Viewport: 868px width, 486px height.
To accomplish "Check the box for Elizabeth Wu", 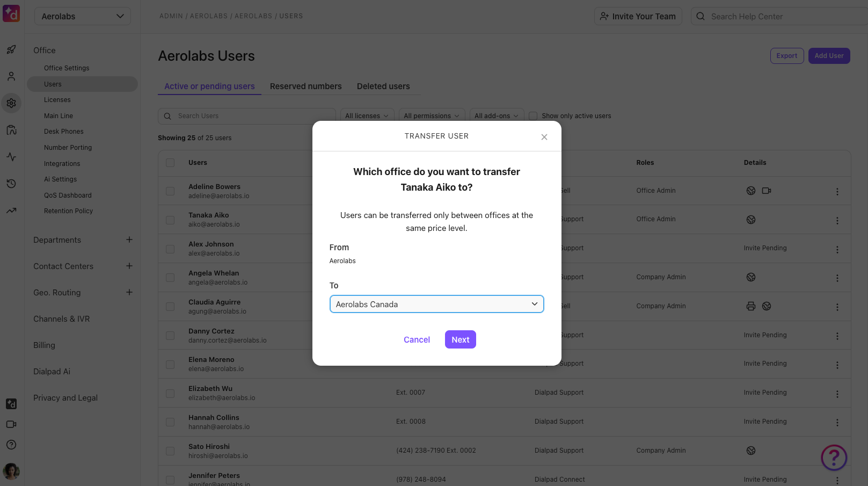I will pos(170,394).
